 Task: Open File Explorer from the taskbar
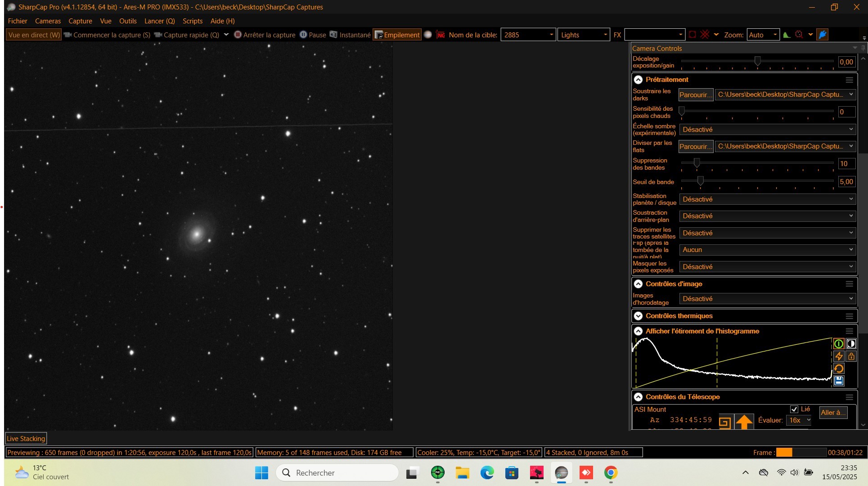click(x=462, y=472)
